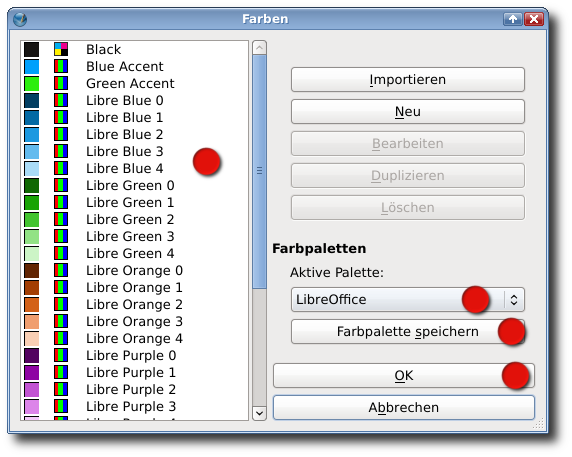Click the RGB icon beside Libre Purple 3

pos(61,406)
